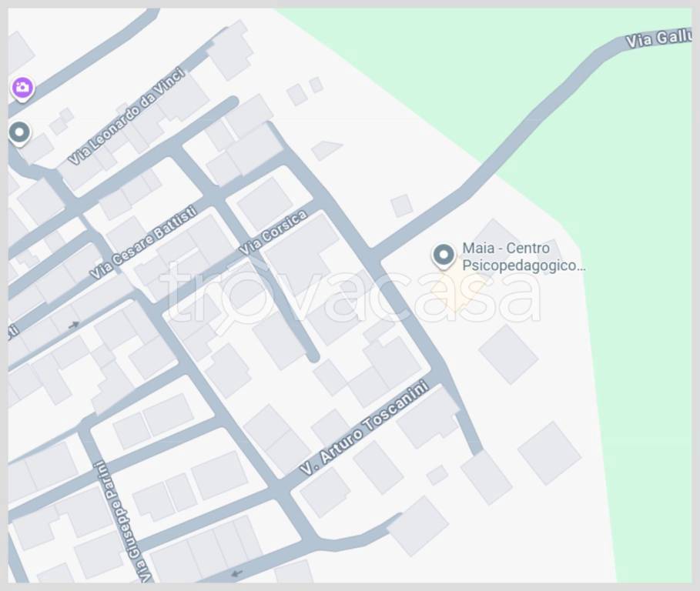Screen dimensions: 700x591
Task: Click the purple camera photo marker
Action: click(x=22, y=88)
